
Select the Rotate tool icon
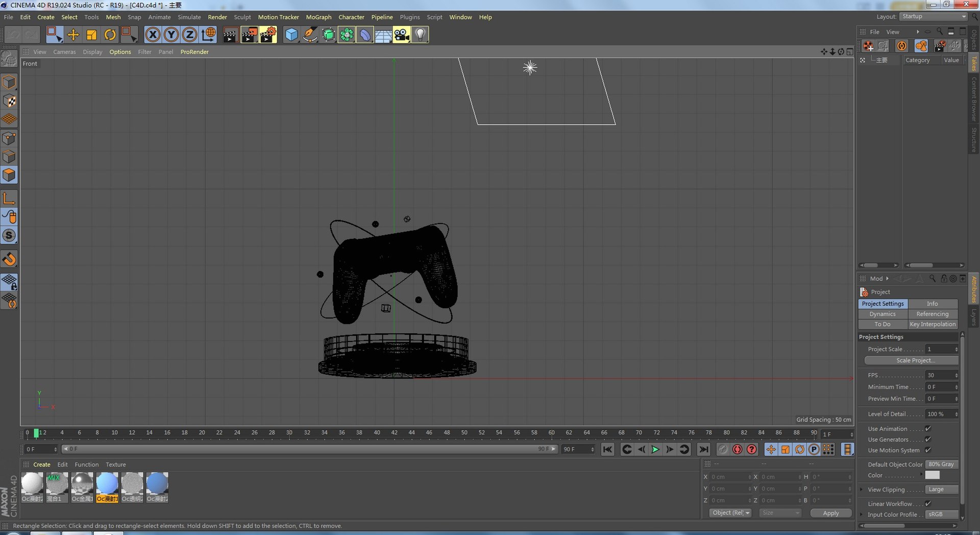coord(110,35)
